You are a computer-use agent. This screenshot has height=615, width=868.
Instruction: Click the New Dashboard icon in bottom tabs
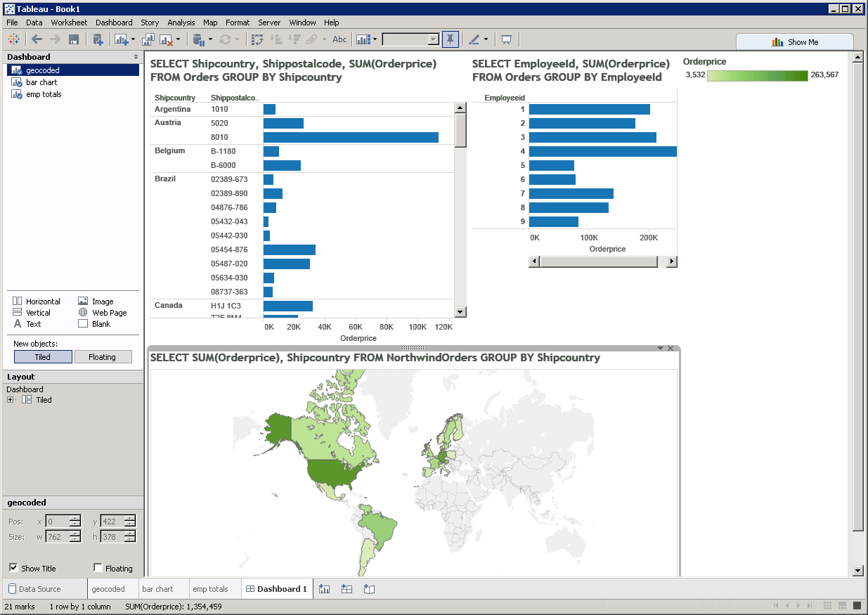coord(346,589)
